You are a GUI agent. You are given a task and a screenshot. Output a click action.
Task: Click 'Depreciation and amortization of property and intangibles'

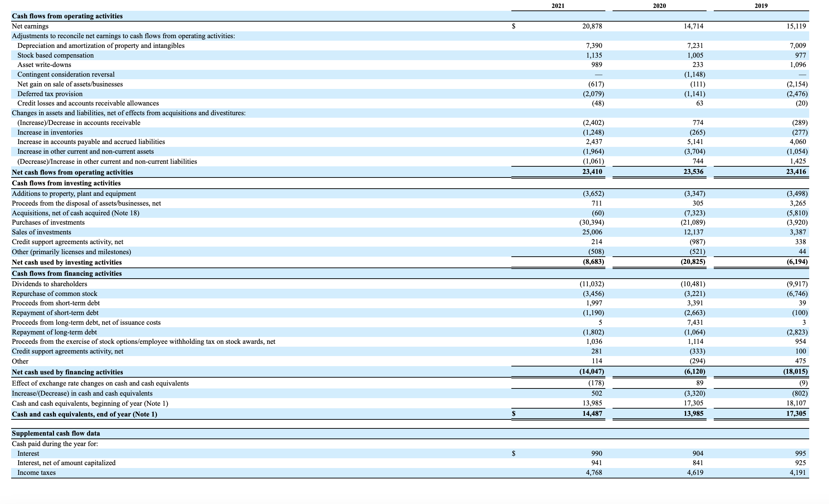[101, 46]
